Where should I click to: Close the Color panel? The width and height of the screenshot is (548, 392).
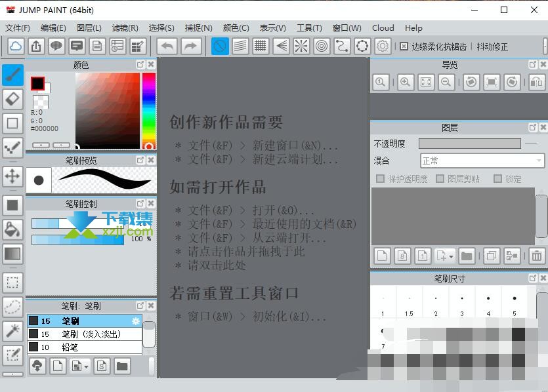(x=151, y=64)
